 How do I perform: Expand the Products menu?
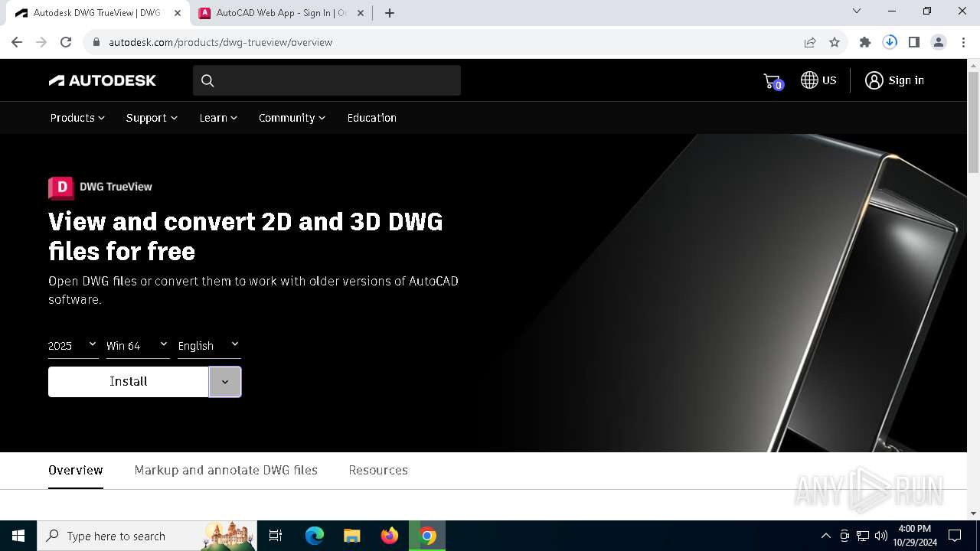tap(77, 118)
